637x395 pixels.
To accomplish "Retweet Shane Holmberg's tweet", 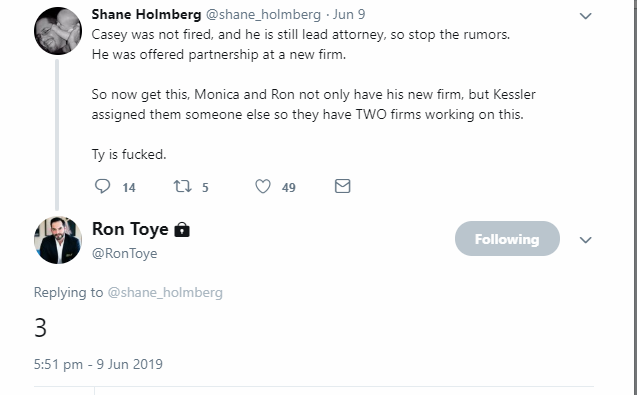I will click(182, 187).
